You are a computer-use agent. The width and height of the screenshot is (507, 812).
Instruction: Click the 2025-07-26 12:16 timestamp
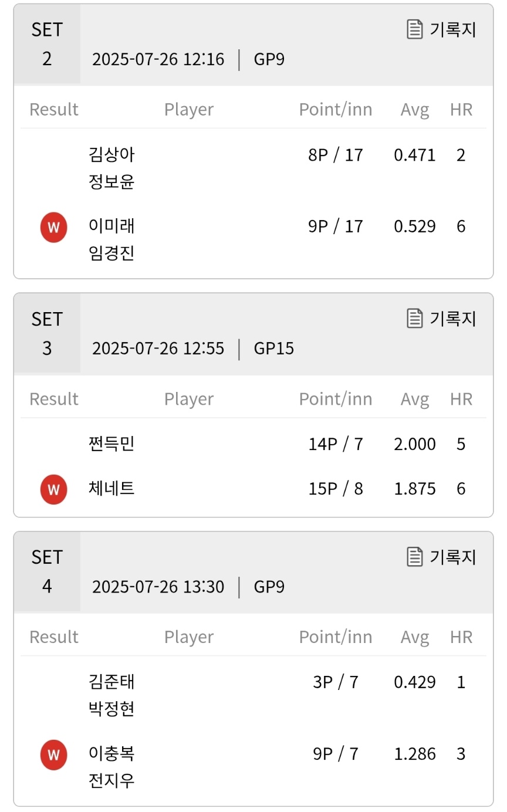(158, 59)
